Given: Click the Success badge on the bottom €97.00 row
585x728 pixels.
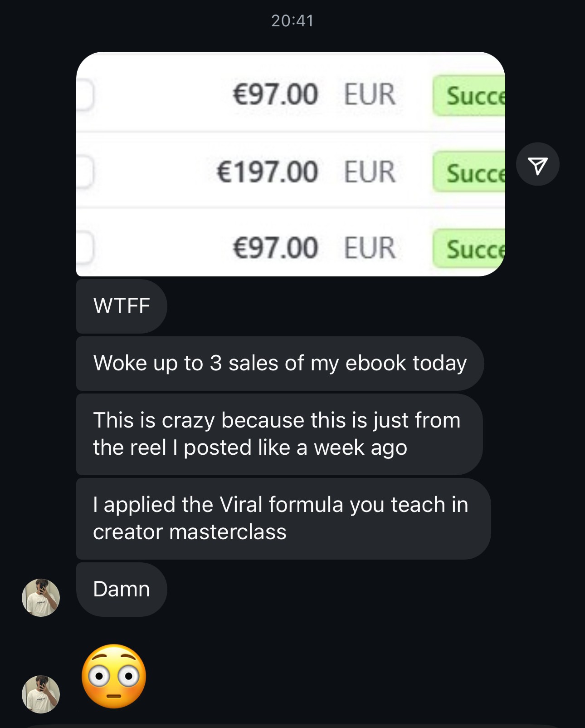Looking at the screenshot, I should pyautogui.click(x=469, y=248).
